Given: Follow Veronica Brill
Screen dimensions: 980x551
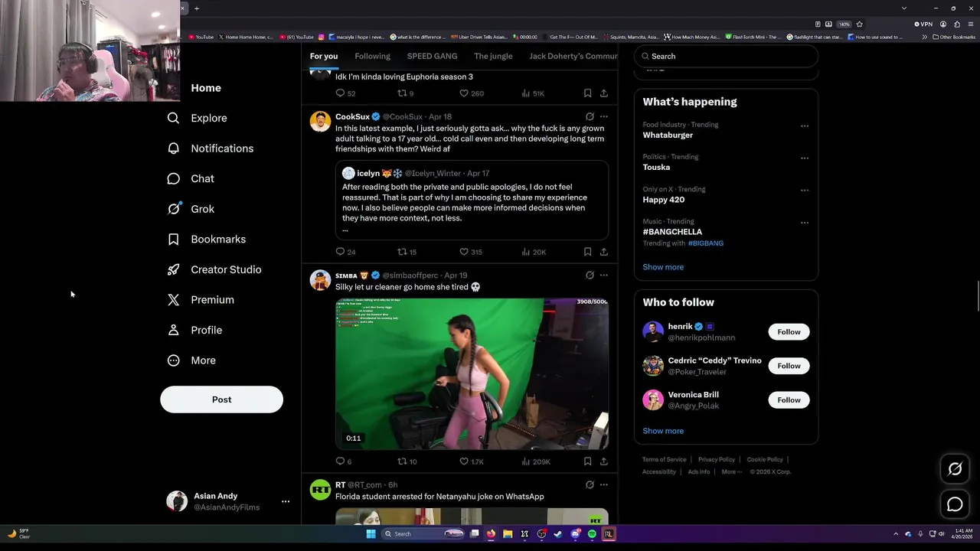Looking at the screenshot, I should 789,400.
